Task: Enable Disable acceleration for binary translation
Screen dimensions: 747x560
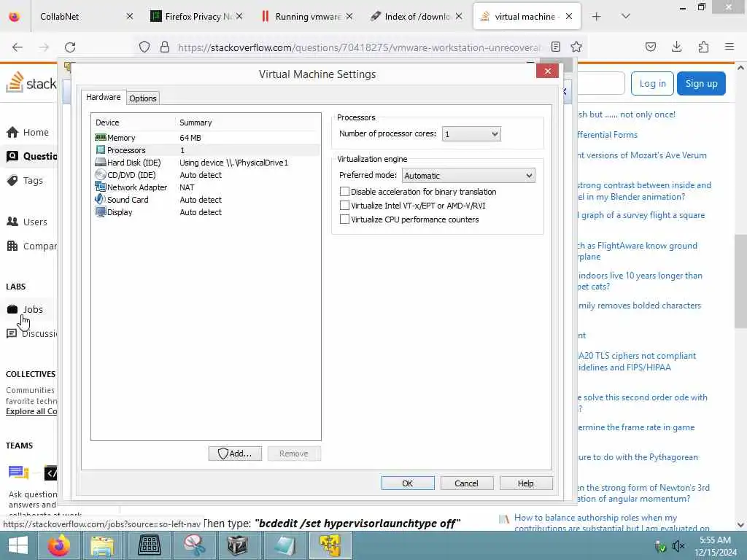Action: coord(344,192)
